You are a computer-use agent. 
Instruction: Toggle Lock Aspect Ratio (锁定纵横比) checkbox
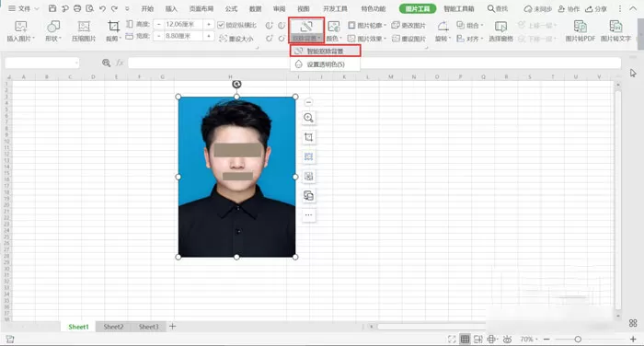click(x=221, y=25)
